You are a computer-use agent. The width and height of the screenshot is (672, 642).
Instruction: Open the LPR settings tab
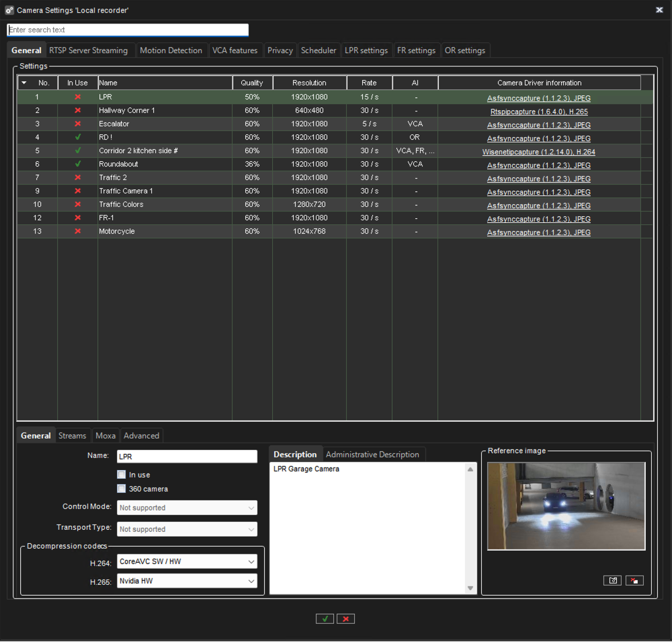pos(366,50)
